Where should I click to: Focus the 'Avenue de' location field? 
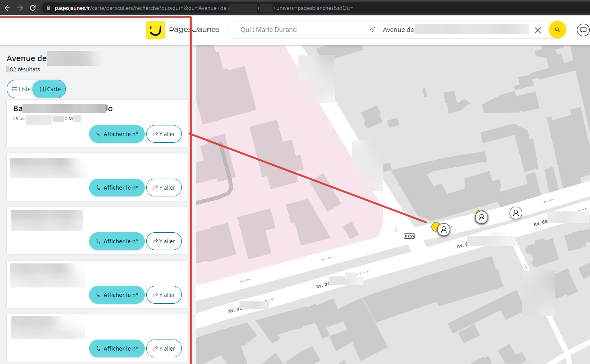point(456,30)
